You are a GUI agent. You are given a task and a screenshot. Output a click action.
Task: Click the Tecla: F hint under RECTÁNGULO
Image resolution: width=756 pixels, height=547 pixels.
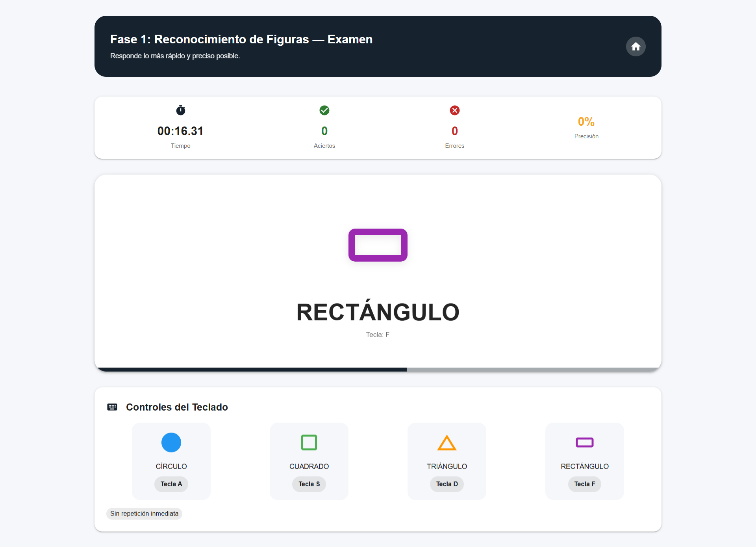point(378,334)
